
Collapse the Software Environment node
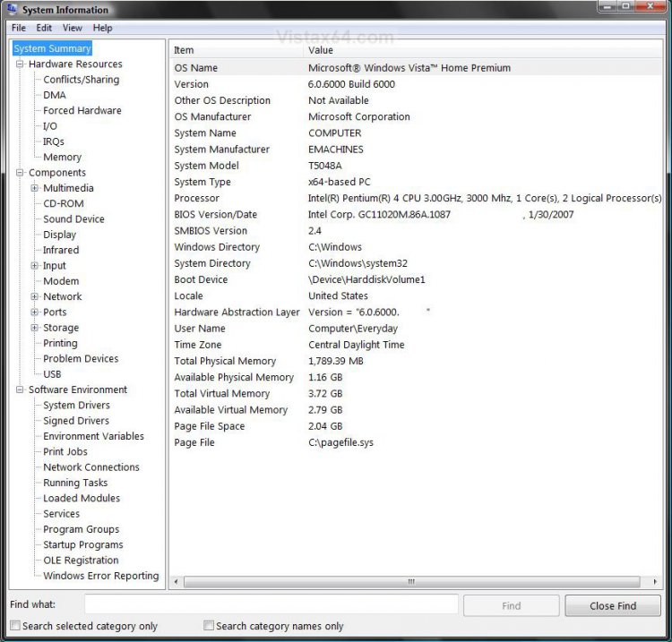tap(20, 389)
